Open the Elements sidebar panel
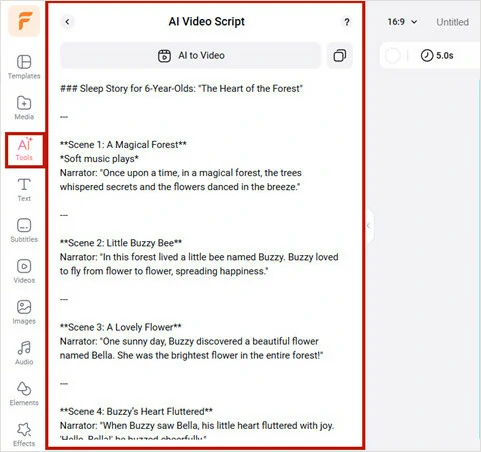The width and height of the screenshot is (481, 452). (24, 394)
